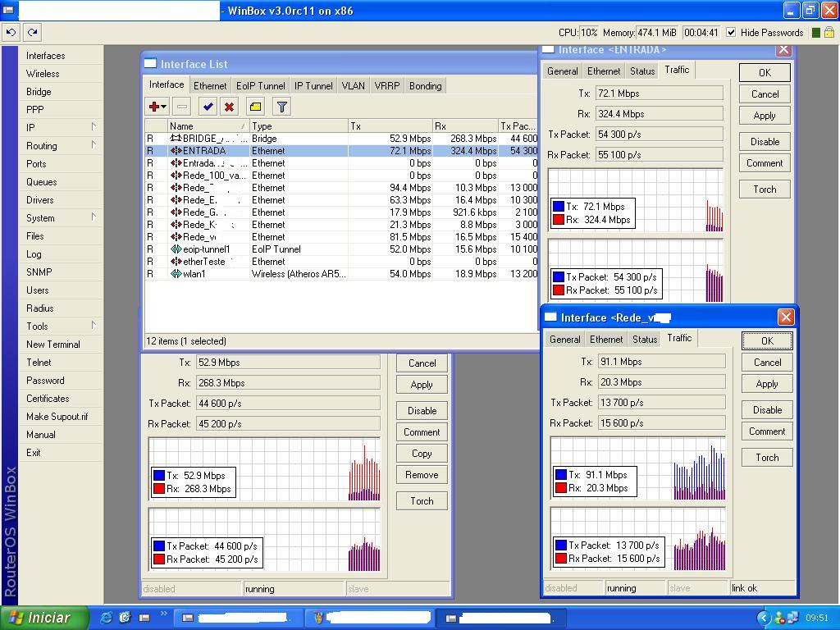This screenshot has height=630, width=840.
Task: Click the red X disable icon
Action: [230, 107]
